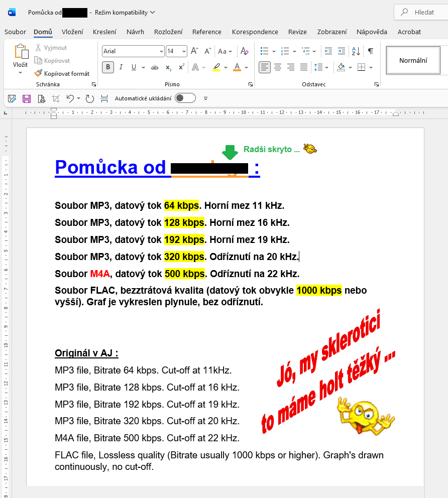Decrease paragraph indent

(x=328, y=51)
